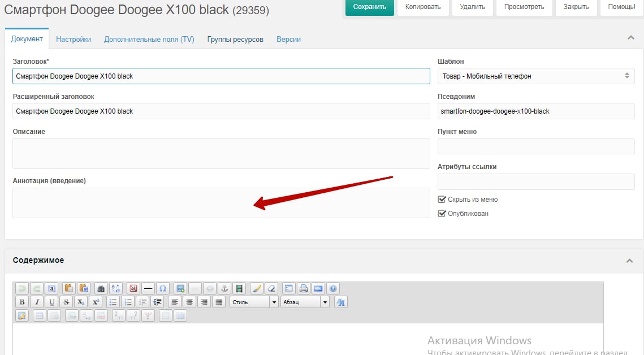Insert an anchor in the editor
The width and height of the screenshot is (644, 355).
224,288
